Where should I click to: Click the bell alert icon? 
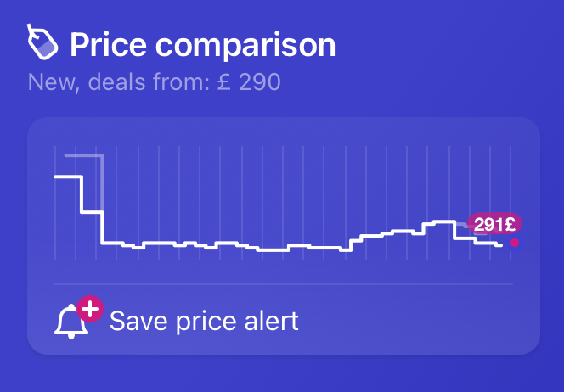tap(71, 322)
